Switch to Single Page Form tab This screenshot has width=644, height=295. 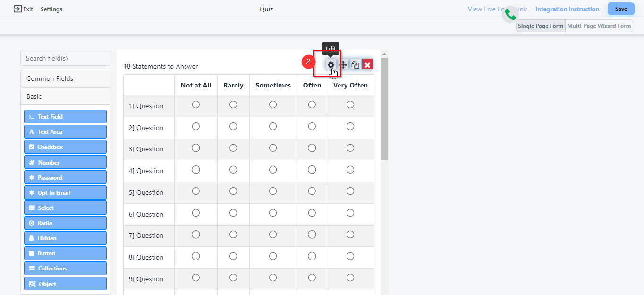(x=541, y=26)
